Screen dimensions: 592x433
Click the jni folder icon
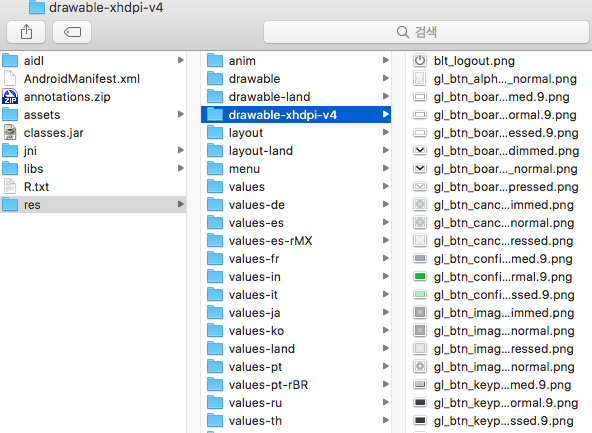coord(10,151)
